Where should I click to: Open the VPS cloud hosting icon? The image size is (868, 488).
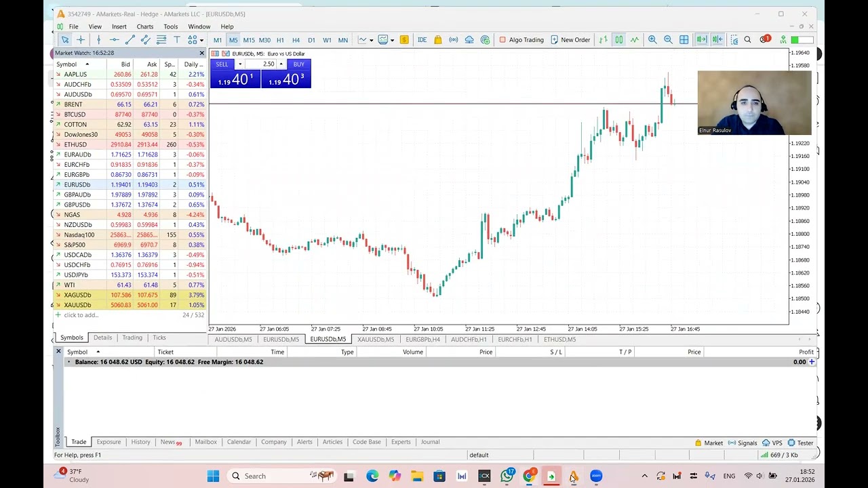[x=469, y=40]
